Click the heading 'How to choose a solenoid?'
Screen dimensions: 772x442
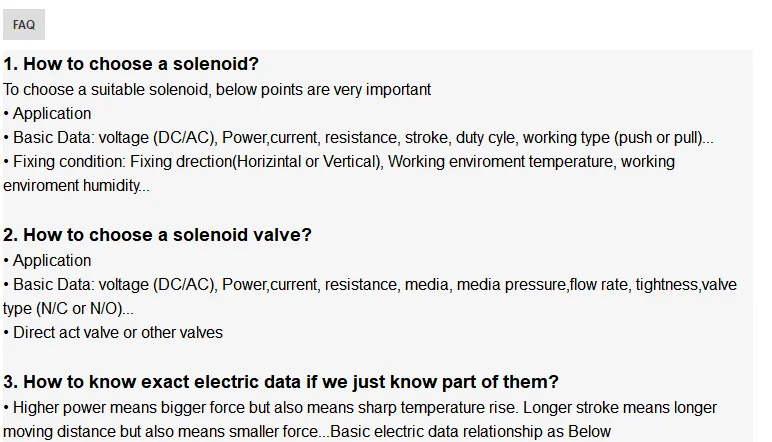tap(140, 64)
